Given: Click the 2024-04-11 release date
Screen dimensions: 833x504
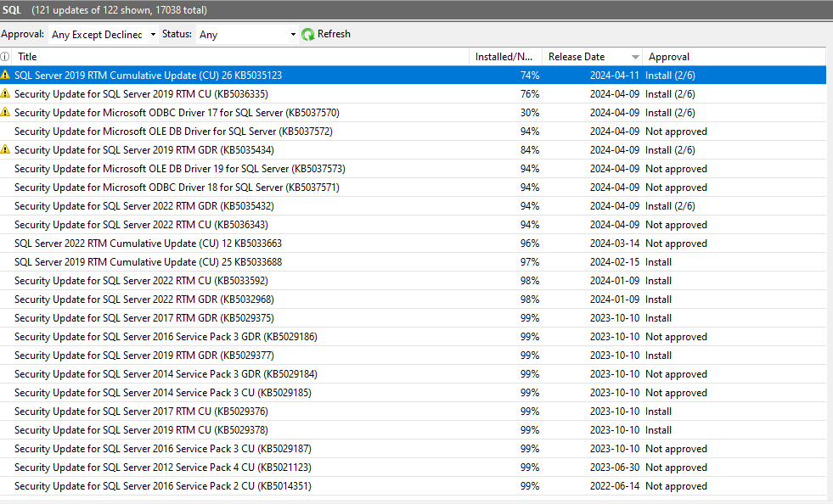Looking at the screenshot, I should [614, 76].
